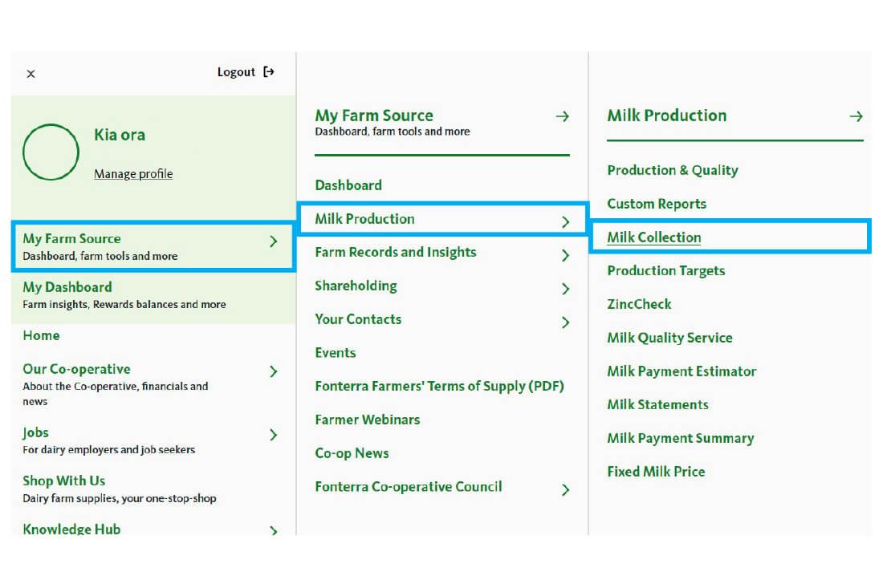
Task: Select ZincCheck from the Milk Production list
Action: [639, 304]
